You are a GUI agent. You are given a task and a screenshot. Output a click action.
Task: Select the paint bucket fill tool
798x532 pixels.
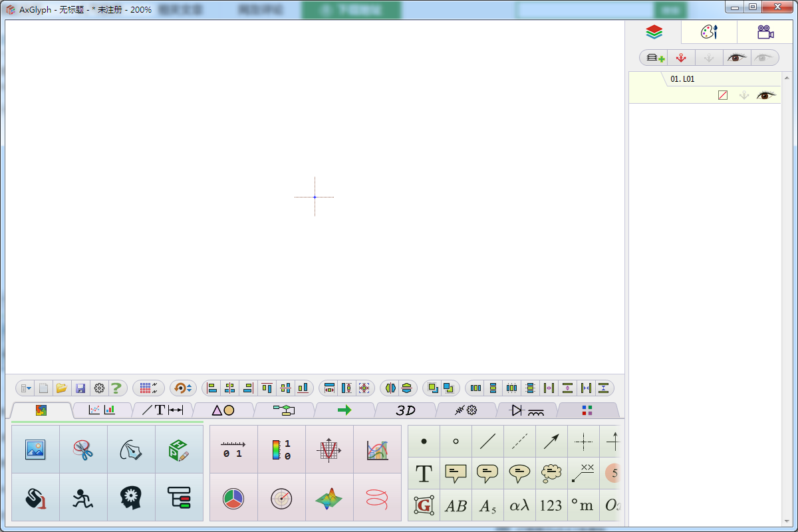[x=35, y=497]
